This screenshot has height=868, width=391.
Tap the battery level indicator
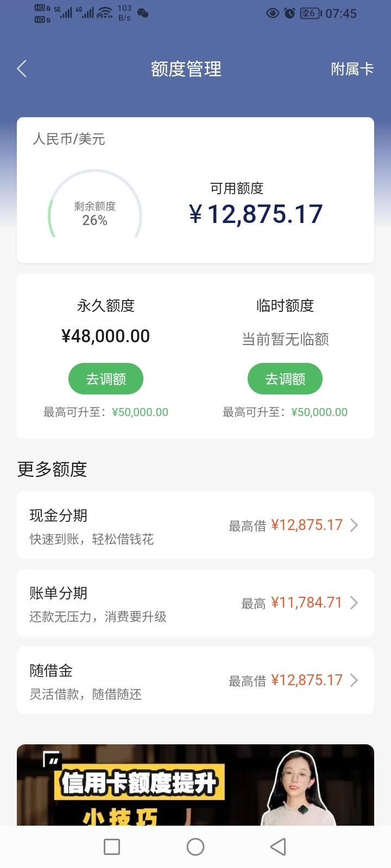311,13
